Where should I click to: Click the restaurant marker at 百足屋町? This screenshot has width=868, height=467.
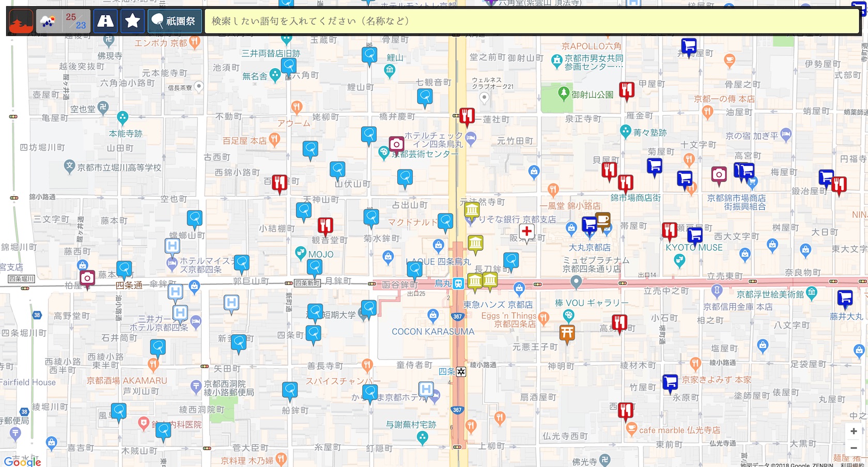tap(280, 183)
